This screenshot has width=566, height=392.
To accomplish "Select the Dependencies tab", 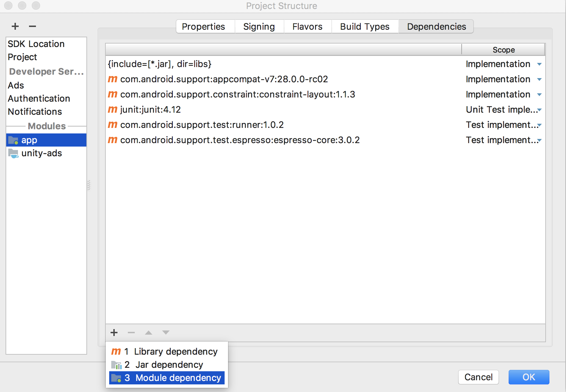I will tap(436, 27).
